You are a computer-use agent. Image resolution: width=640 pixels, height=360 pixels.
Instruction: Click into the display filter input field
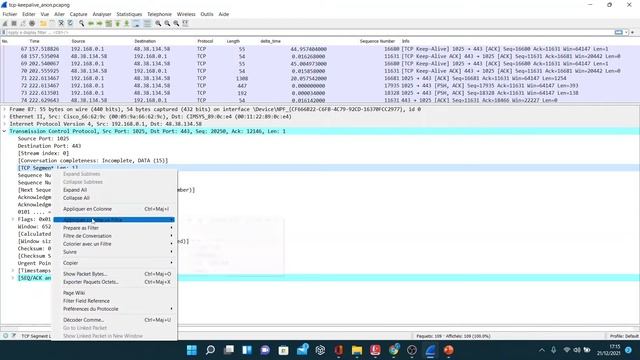310,32
